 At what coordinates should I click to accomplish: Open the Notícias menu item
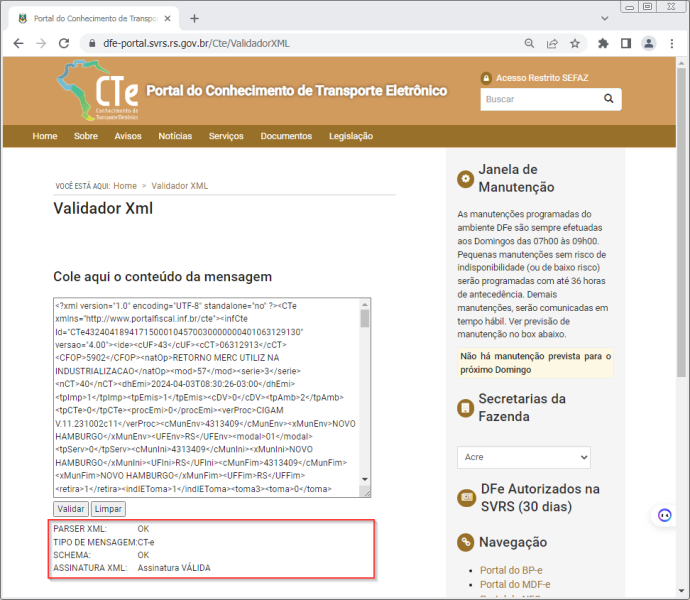(x=175, y=136)
